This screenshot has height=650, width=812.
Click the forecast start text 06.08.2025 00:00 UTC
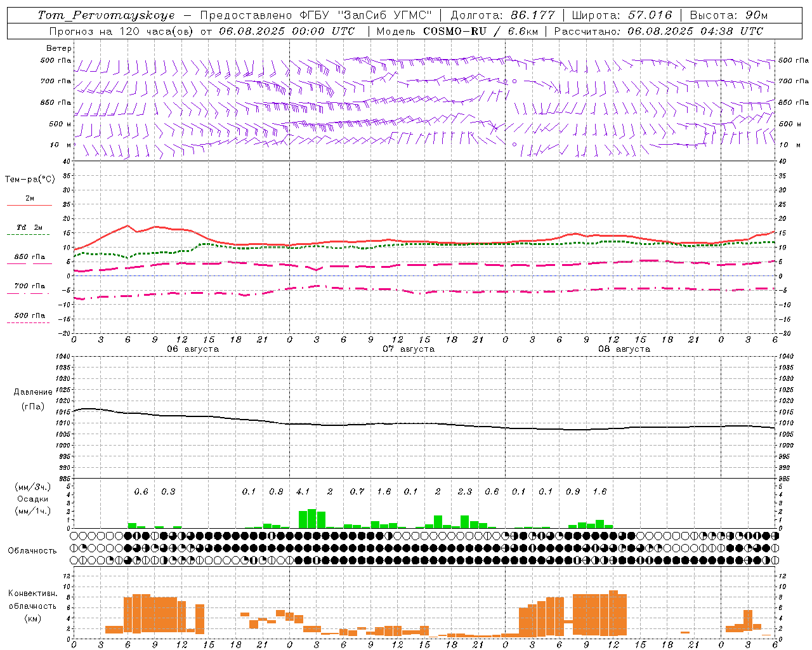pyautogui.click(x=287, y=31)
